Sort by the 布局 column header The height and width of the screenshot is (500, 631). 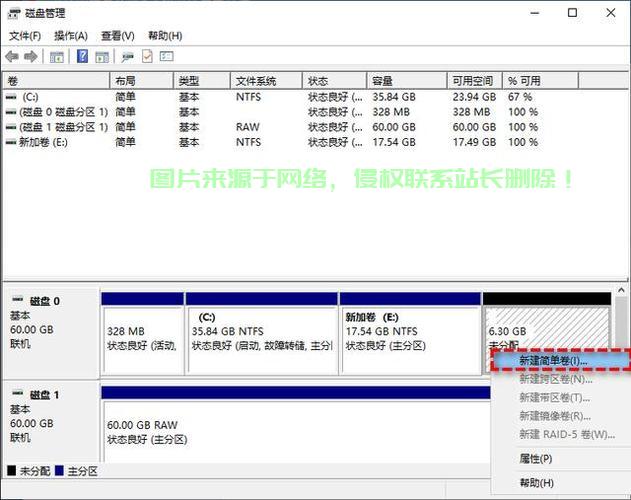(142, 81)
